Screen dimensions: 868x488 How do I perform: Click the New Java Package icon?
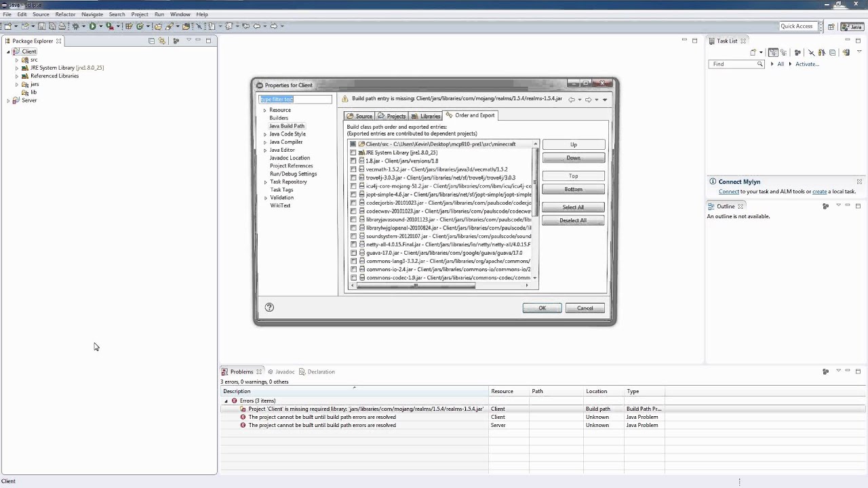[129, 26]
